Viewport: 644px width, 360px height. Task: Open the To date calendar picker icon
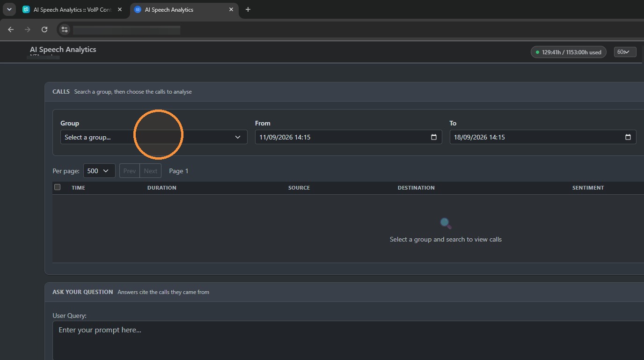pyautogui.click(x=628, y=137)
